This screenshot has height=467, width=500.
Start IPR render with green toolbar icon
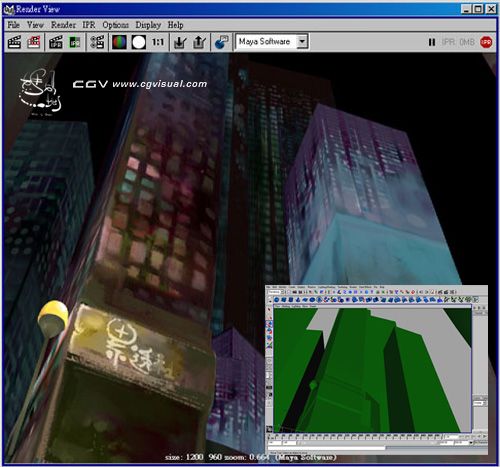click(75, 42)
